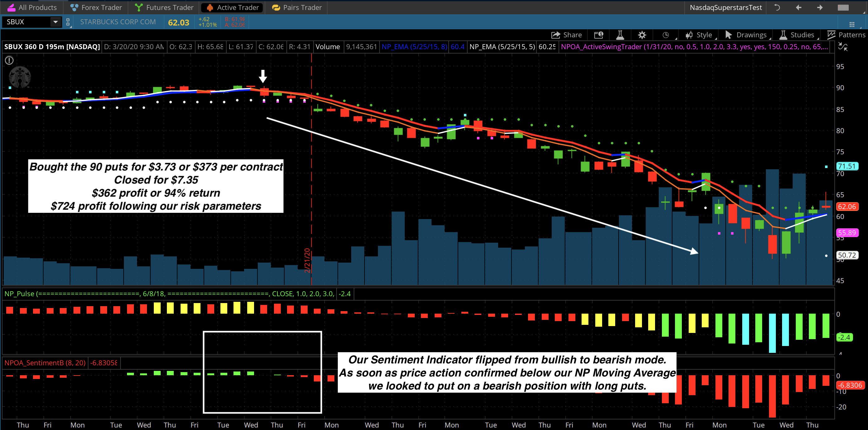This screenshot has width=868, height=430.
Task: Open chart settings gear icon
Action: (642, 35)
